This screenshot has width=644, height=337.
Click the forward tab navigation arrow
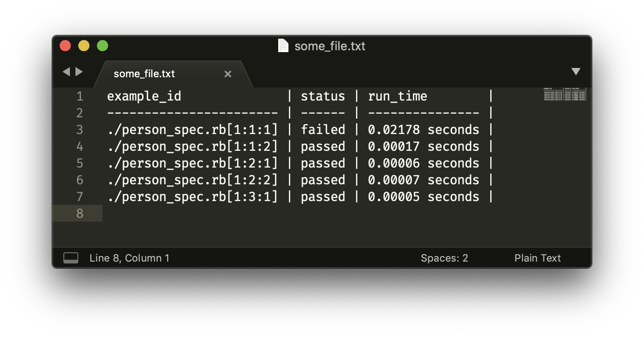click(x=79, y=72)
